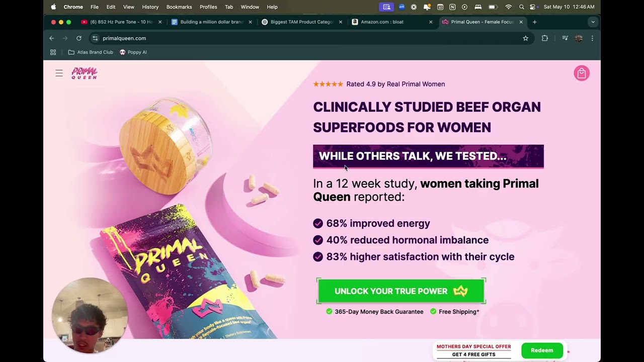Image resolution: width=644 pixels, height=362 pixels.
Task: Close the Biggest TAM Product Category tab
Action: 341,22
